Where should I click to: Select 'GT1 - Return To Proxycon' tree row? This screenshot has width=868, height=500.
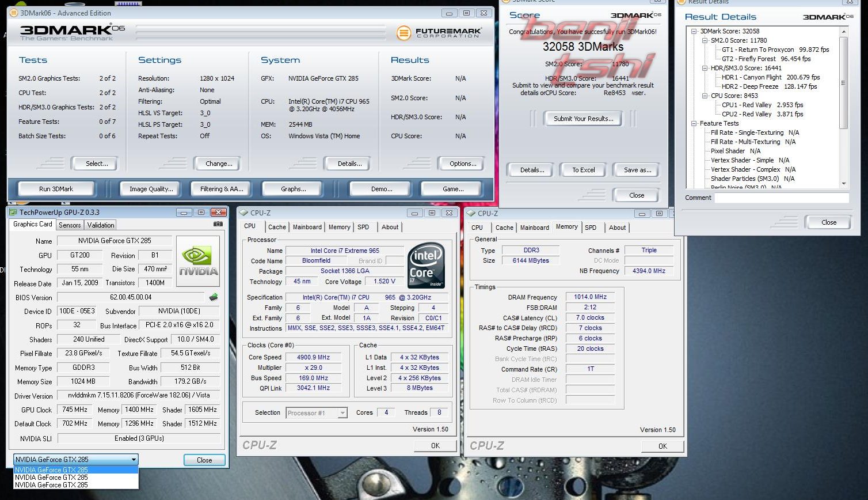click(775, 50)
